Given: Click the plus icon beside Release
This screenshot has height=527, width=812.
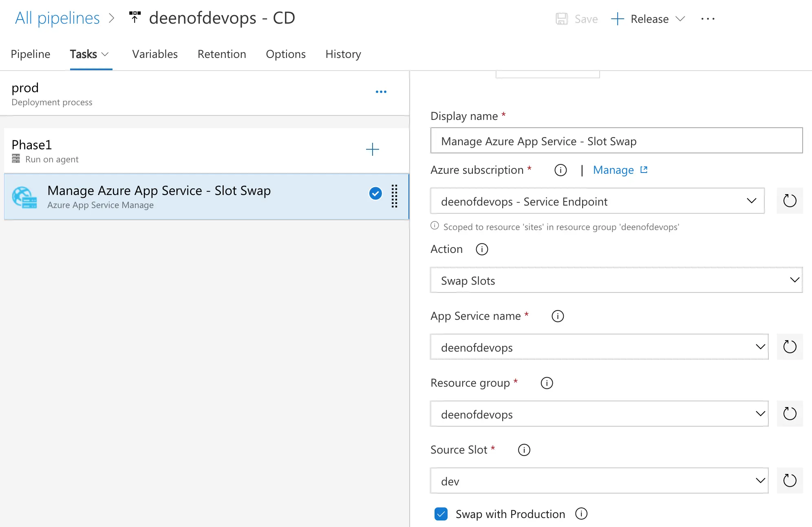Looking at the screenshot, I should 618,19.
